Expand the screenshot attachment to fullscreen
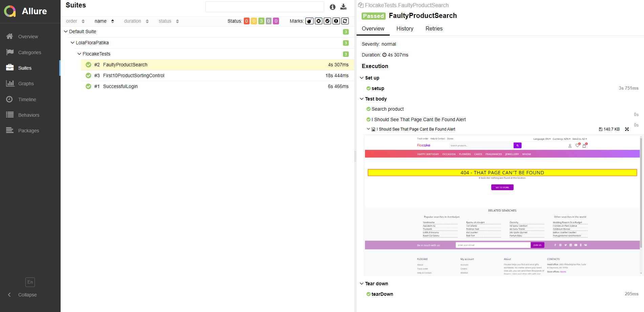Image resolution: width=644 pixels, height=312 pixels. pyautogui.click(x=627, y=129)
